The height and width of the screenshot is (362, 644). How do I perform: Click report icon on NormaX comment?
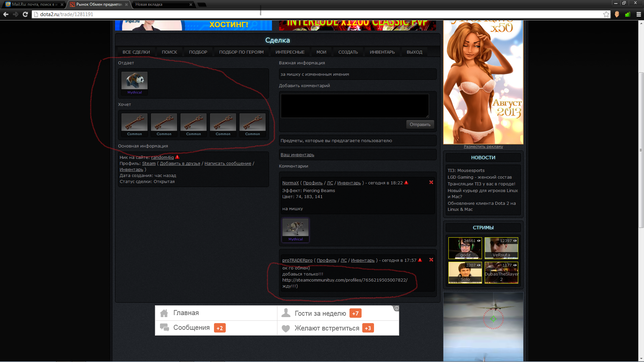point(406,182)
